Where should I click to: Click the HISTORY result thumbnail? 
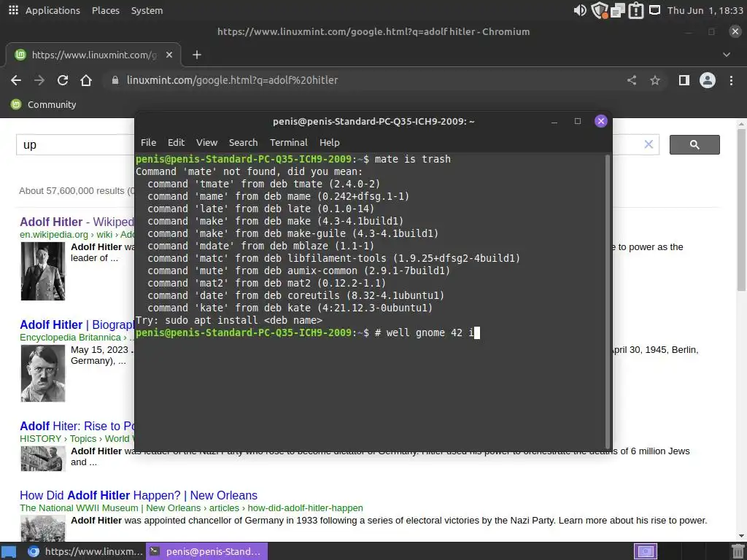(43, 459)
